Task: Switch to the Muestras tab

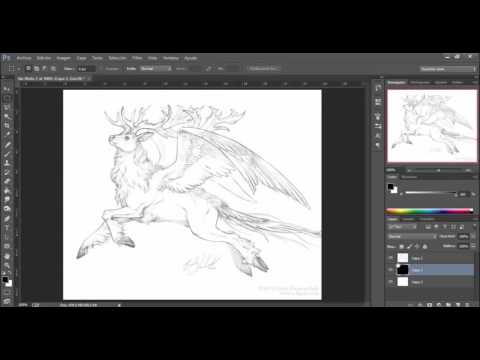Action: [409, 177]
